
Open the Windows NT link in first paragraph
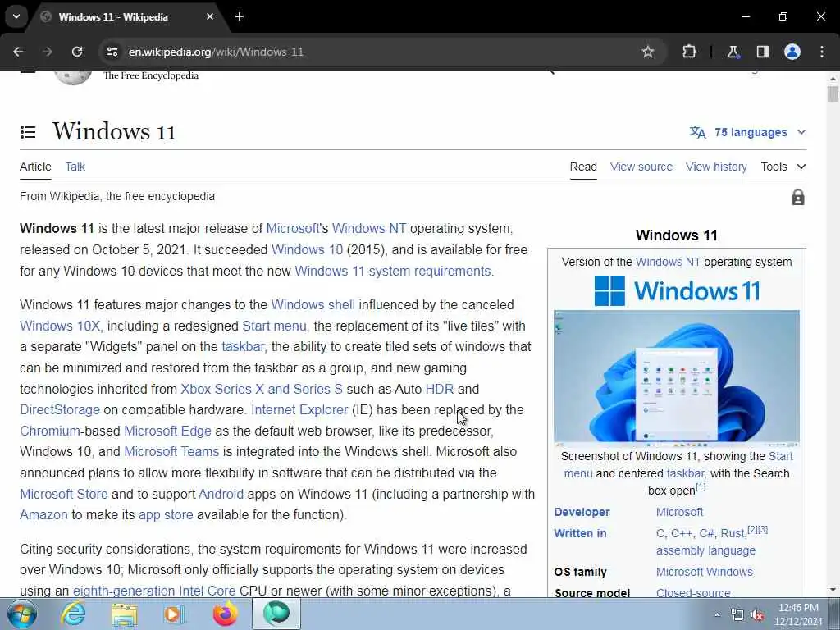click(x=369, y=228)
